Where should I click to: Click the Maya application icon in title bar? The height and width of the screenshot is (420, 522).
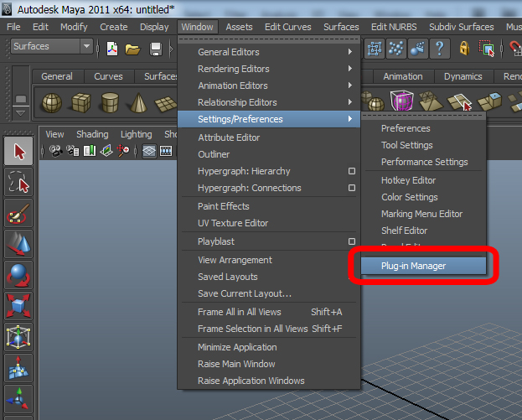(x=7, y=9)
